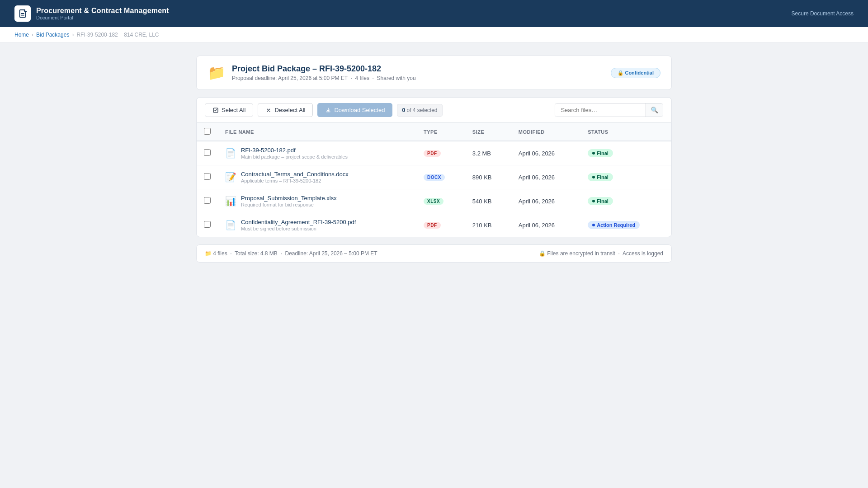Click the document icon for Contractual_Terms_and_Conditions.docx
Screen dimensions: 868x488
coord(231,178)
